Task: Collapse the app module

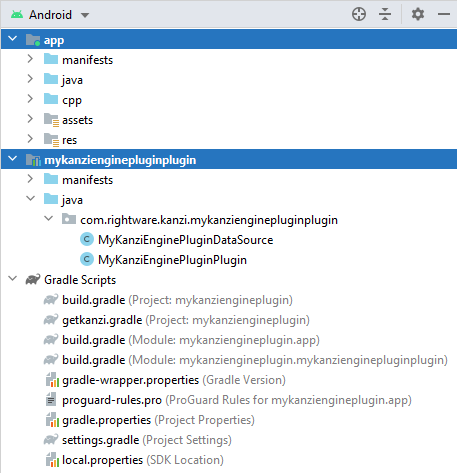Action: (13, 39)
